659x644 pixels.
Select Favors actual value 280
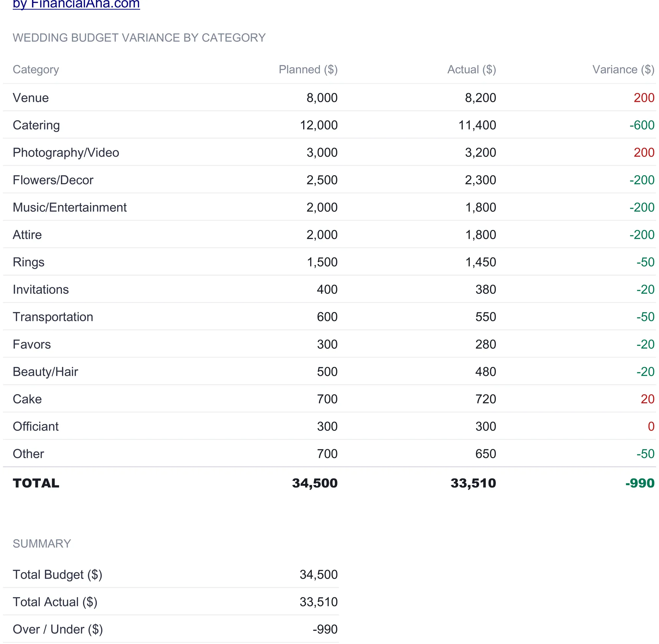pos(485,344)
